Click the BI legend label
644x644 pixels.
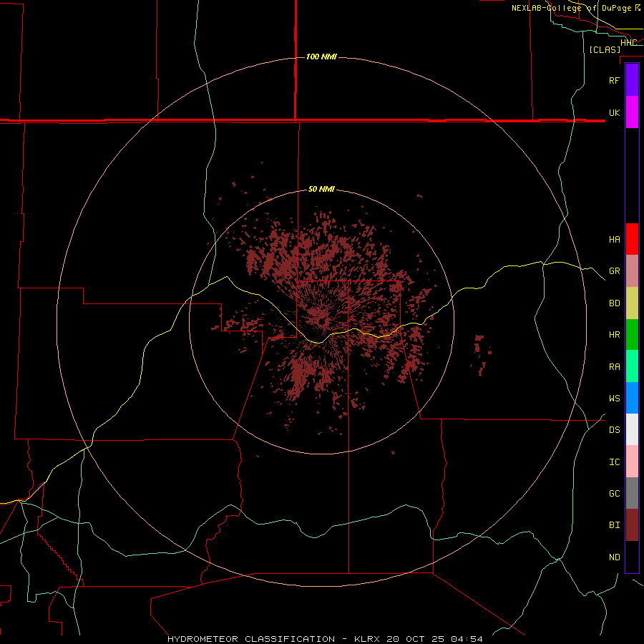click(614, 525)
